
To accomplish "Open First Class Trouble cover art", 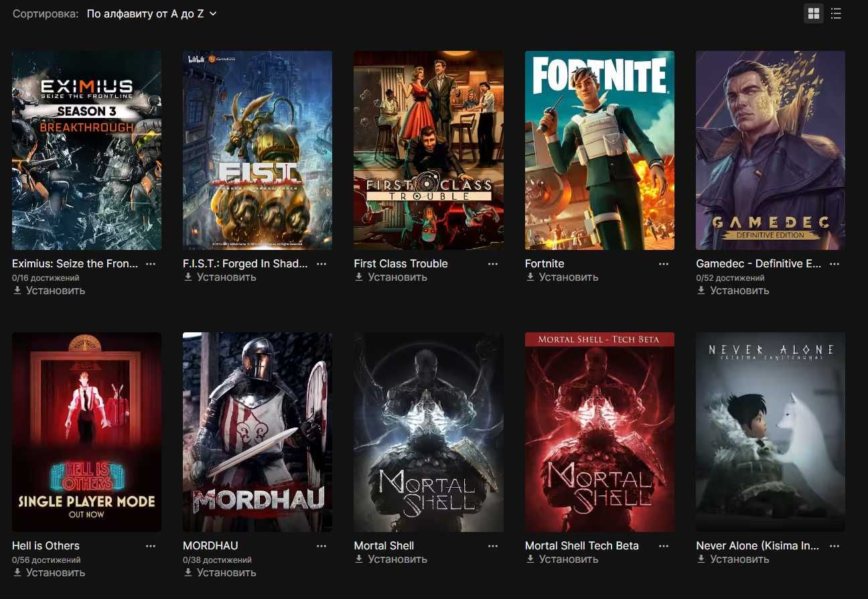I will click(x=429, y=150).
